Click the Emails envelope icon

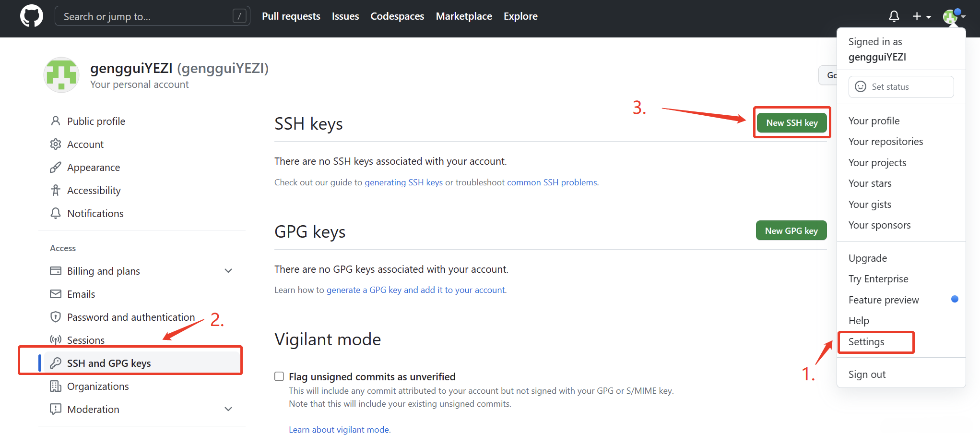coord(56,294)
